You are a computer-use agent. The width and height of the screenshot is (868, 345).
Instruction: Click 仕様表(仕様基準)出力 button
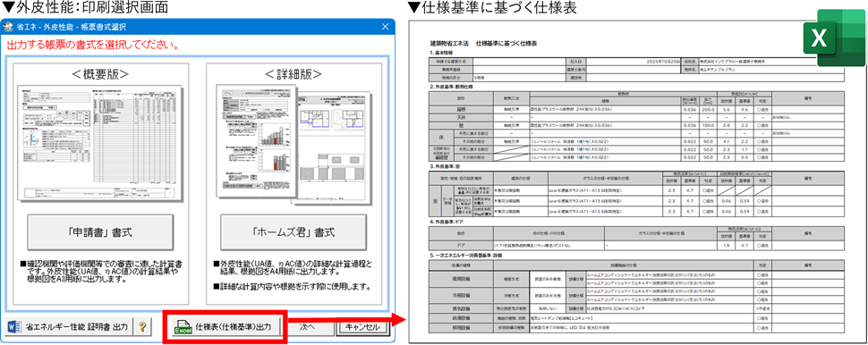pyautogui.click(x=226, y=327)
